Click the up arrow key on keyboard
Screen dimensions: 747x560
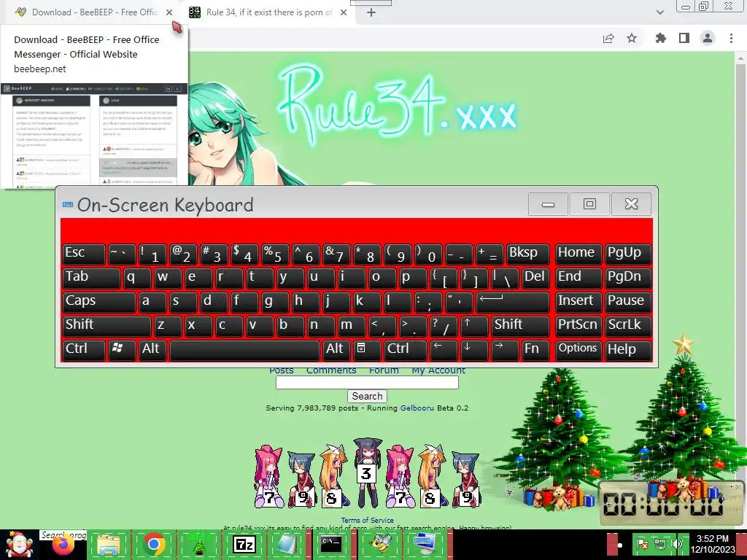473,326
